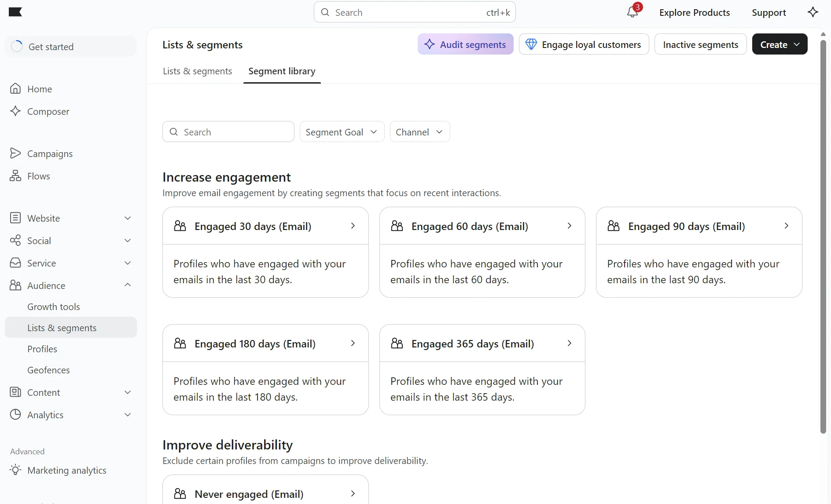The image size is (831, 504).
Task: Open Engaged 30 days card arrow
Action: (353, 226)
